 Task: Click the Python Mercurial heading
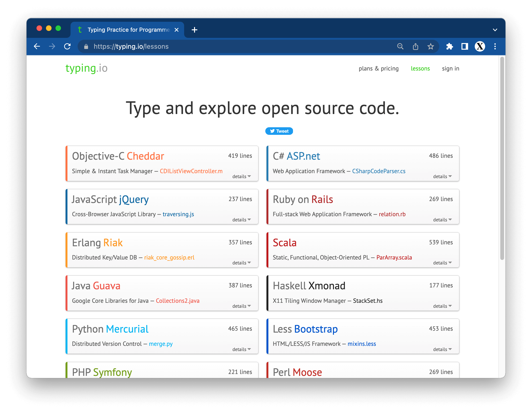pyautogui.click(x=110, y=329)
